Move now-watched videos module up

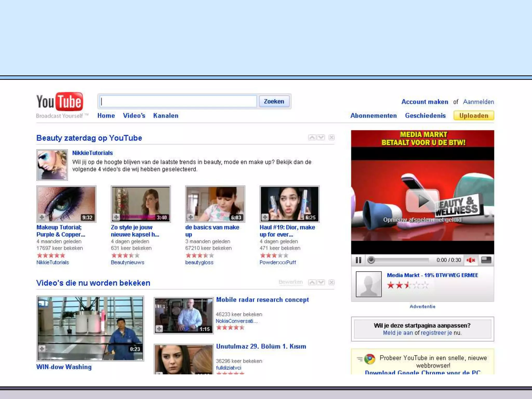coord(312,282)
